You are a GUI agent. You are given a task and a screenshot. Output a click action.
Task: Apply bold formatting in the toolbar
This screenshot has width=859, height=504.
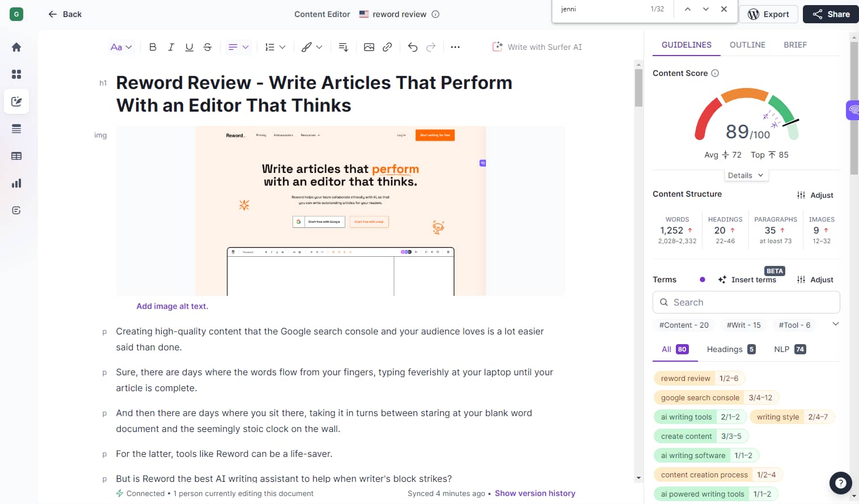click(x=153, y=47)
